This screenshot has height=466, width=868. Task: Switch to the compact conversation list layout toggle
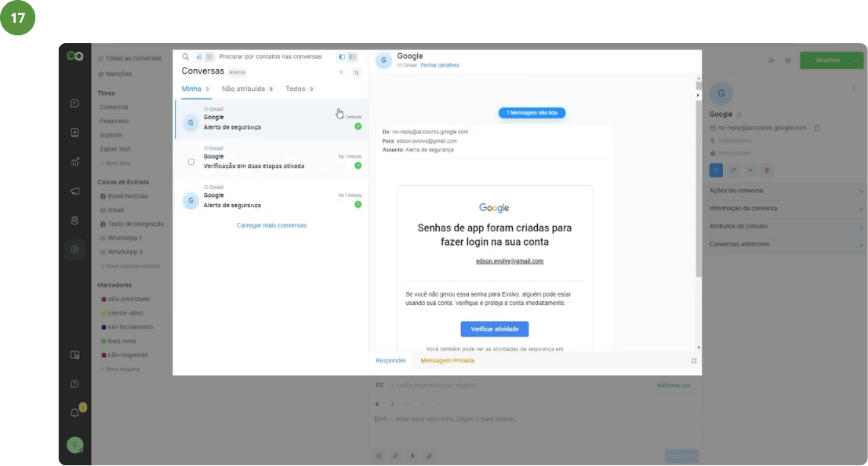342,57
